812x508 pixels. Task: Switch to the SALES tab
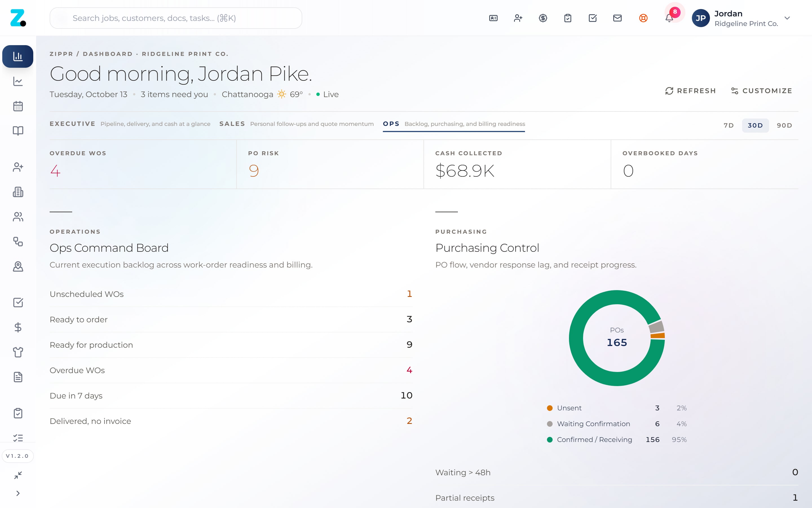296,124
